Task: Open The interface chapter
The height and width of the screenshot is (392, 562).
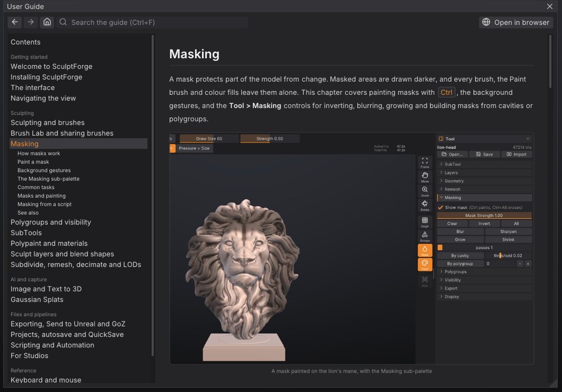Action: [33, 87]
